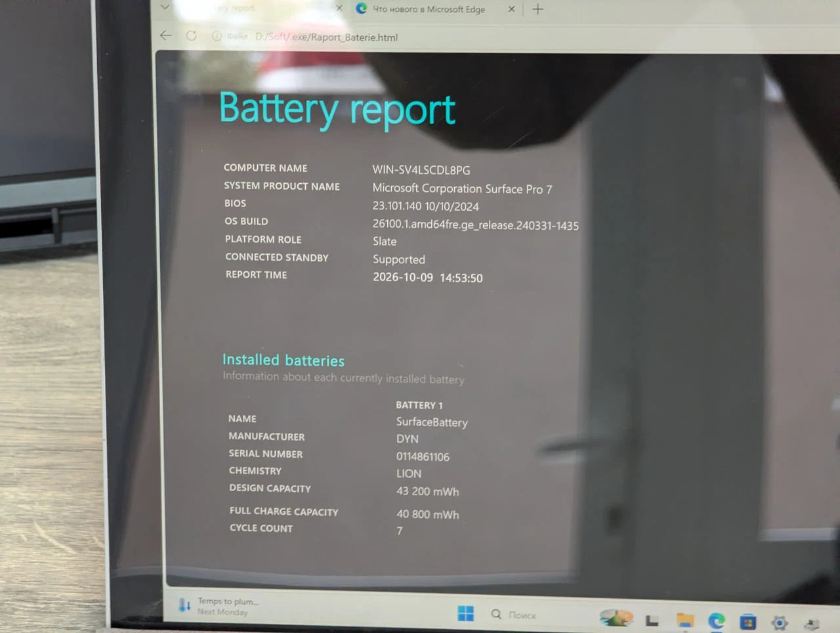Image resolution: width=840 pixels, height=633 pixels.
Task: Click the FULL CHARGE CAPACITY label
Action: 284,512
